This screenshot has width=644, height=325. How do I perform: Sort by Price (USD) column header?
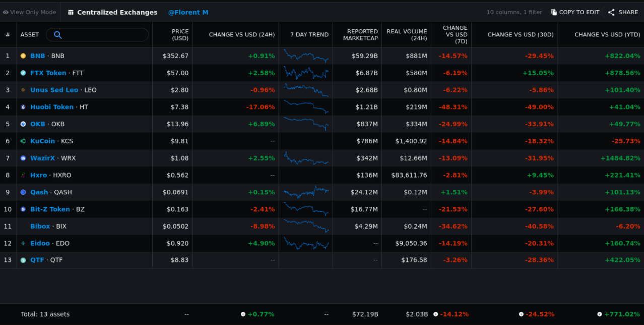[x=180, y=35]
